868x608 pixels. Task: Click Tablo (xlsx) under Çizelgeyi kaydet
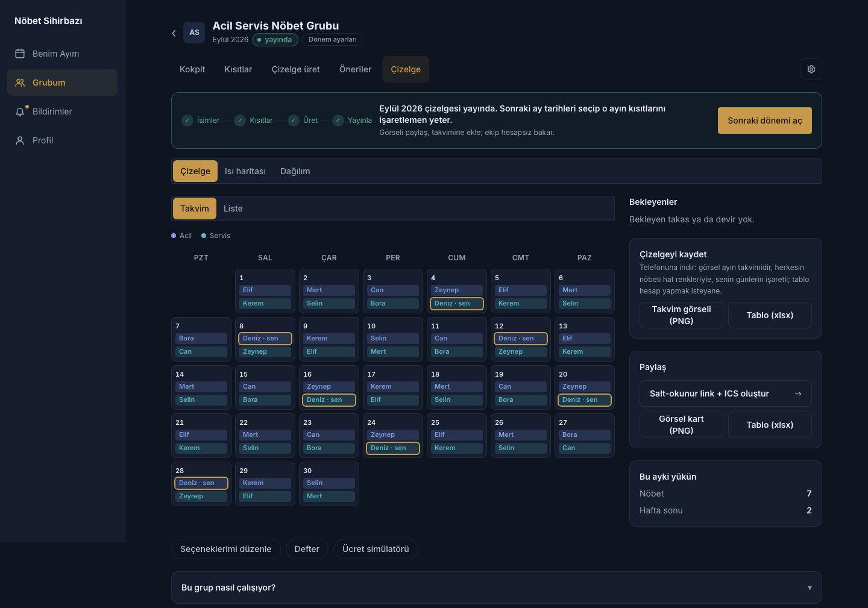[x=770, y=315]
